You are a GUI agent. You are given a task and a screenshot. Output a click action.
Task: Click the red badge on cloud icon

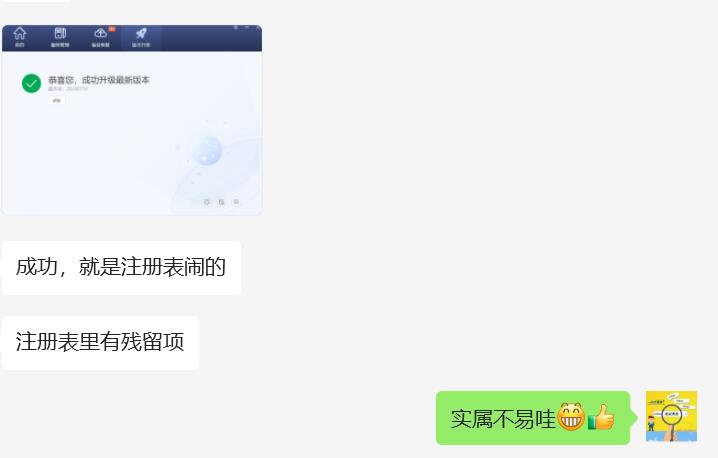pos(112,29)
